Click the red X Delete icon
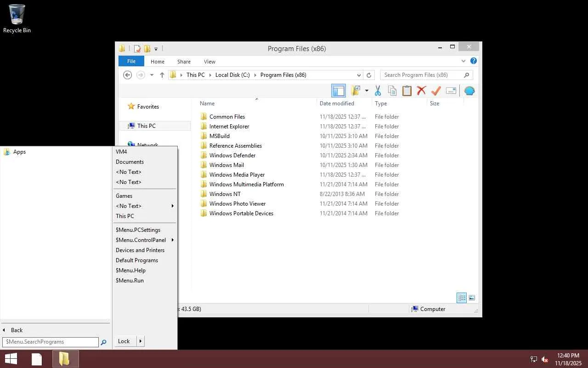Screen dimensions: 588x368 (x=421, y=91)
